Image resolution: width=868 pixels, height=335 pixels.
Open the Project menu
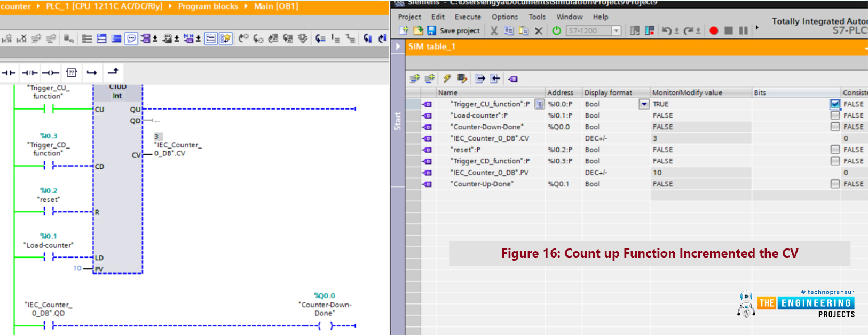click(x=409, y=17)
